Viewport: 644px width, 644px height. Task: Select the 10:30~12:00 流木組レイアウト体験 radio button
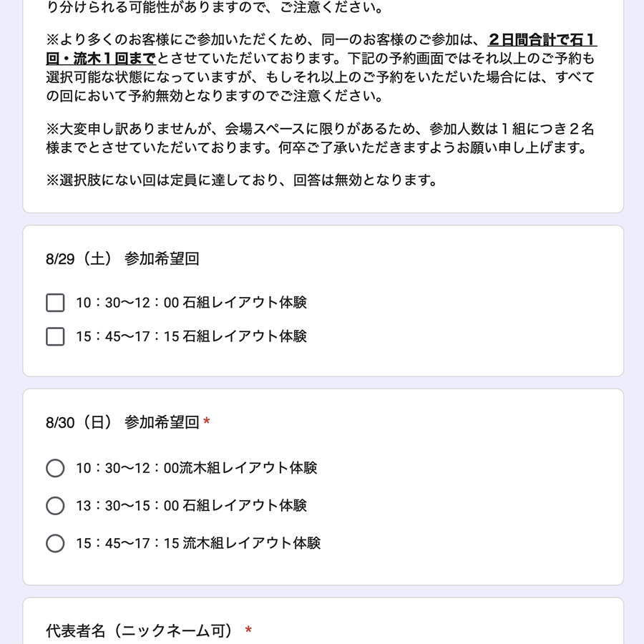point(55,468)
